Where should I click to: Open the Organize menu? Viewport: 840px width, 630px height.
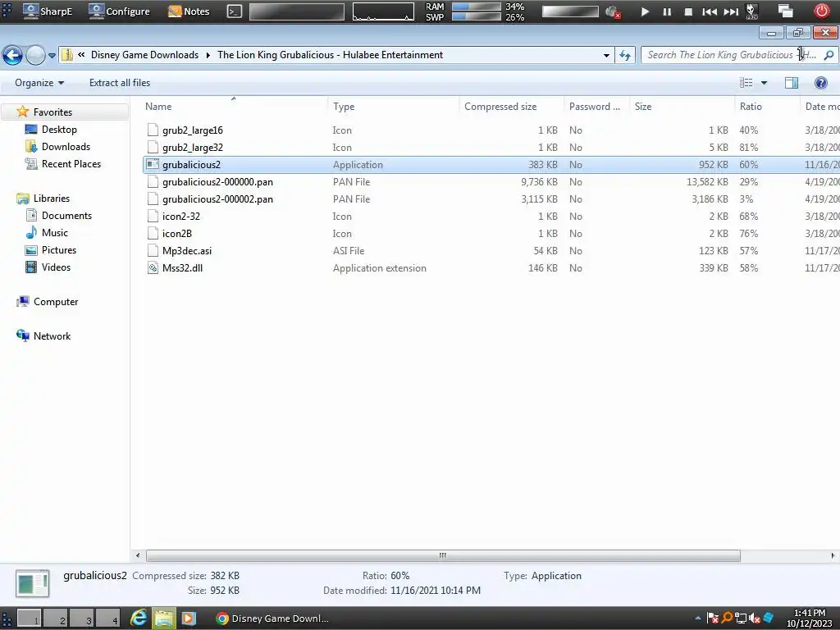(39, 83)
